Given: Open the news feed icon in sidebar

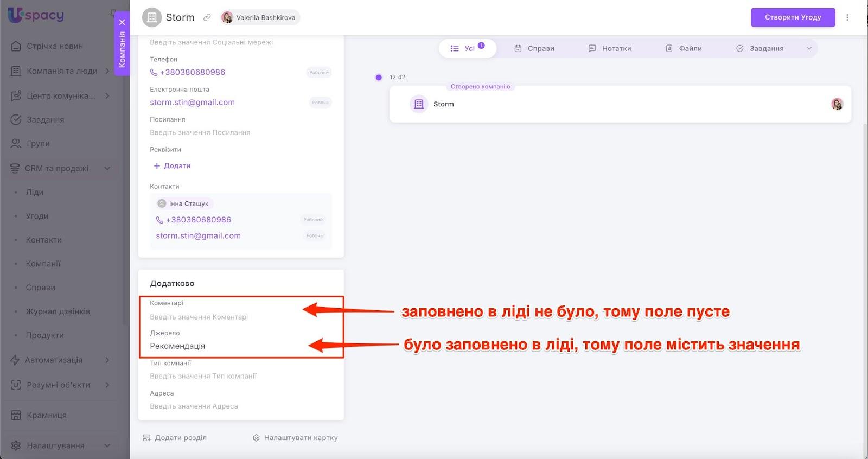Looking at the screenshot, I should [x=16, y=46].
